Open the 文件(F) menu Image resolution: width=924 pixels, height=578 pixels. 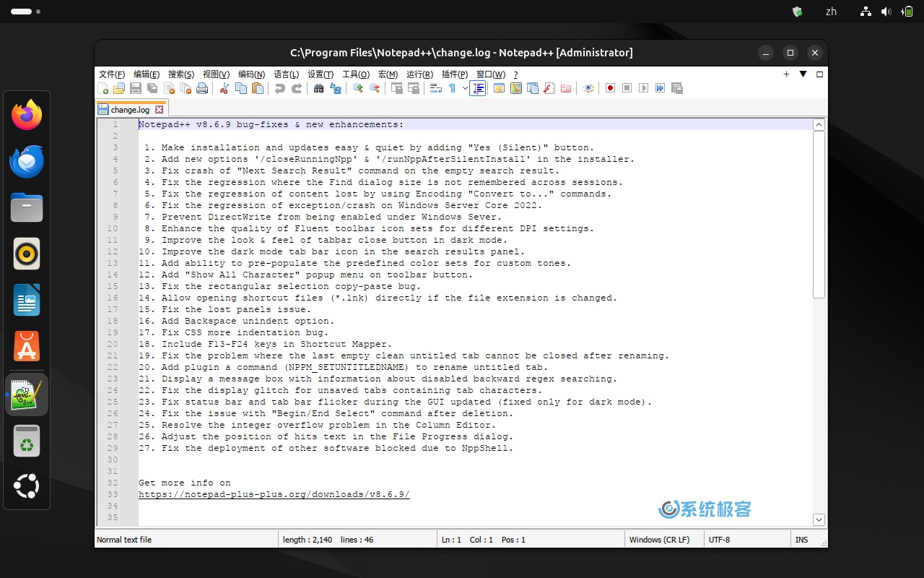[112, 74]
